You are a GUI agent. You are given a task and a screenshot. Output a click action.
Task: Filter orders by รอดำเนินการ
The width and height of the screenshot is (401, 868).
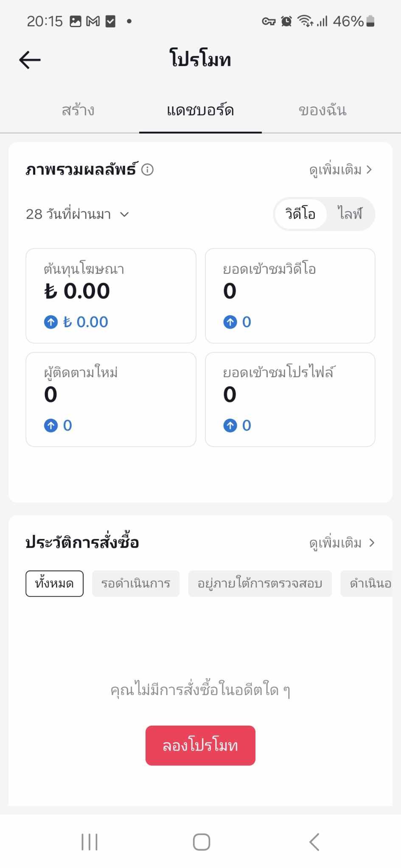[x=136, y=584]
